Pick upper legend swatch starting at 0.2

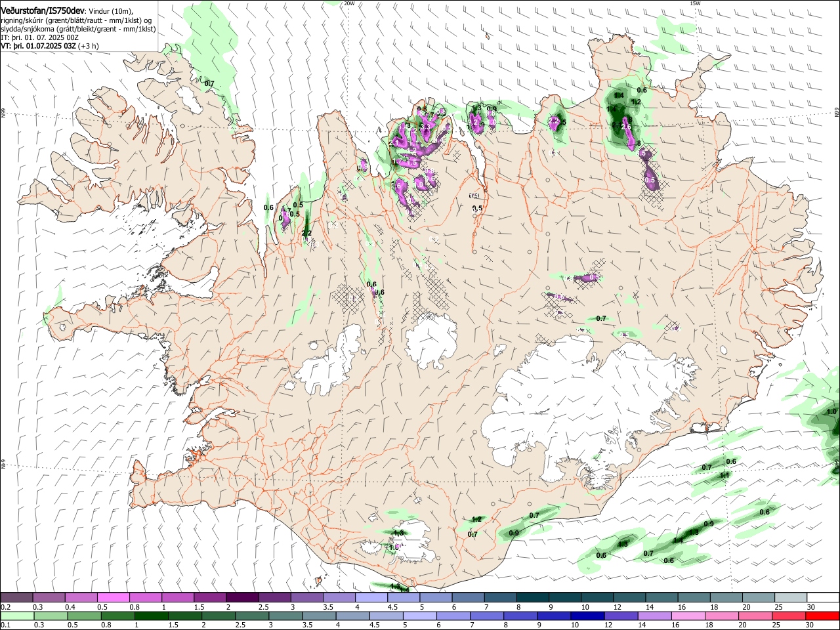[x=16, y=597]
